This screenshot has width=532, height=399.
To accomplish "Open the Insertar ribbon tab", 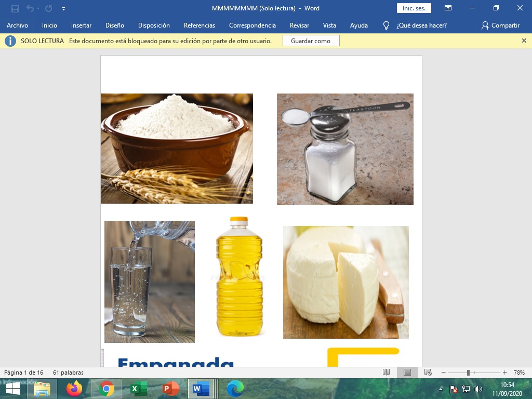I will [x=81, y=25].
